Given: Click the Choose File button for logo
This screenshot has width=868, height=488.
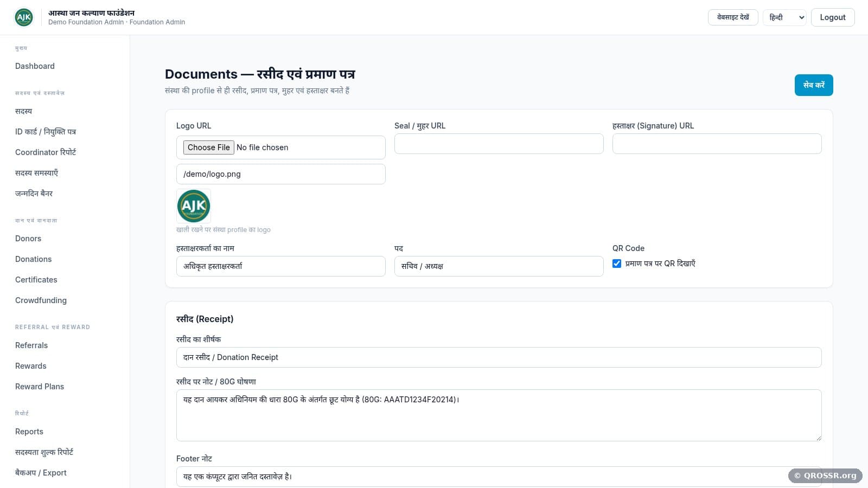Looking at the screenshot, I should [209, 147].
